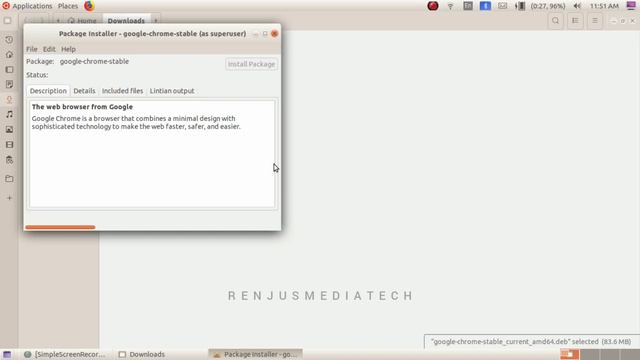Select the Home path button in file manager

point(82,20)
